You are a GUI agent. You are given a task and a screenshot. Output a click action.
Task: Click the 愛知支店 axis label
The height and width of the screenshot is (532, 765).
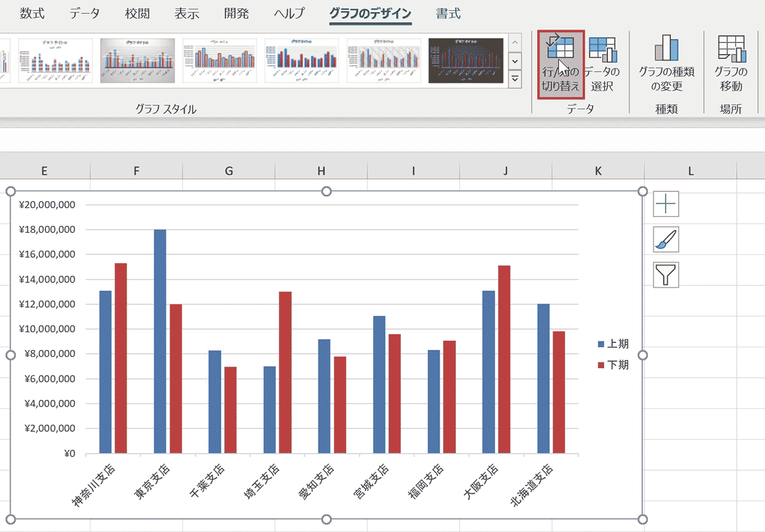(x=318, y=481)
